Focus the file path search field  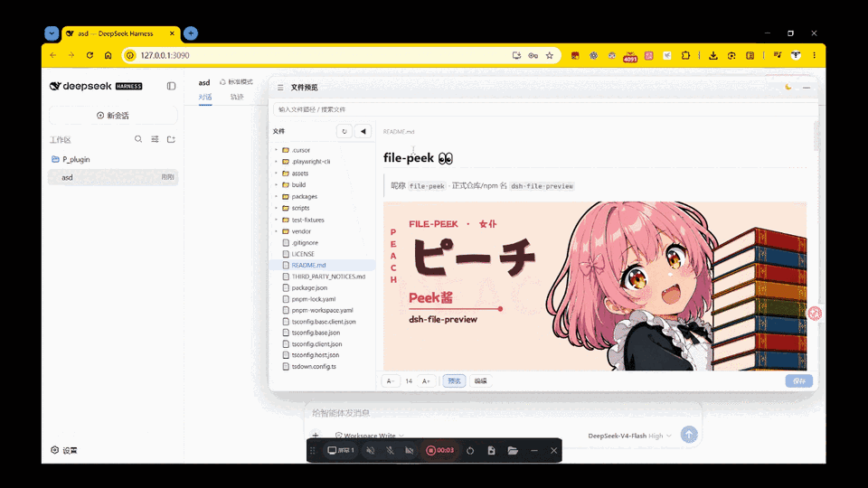point(544,109)
